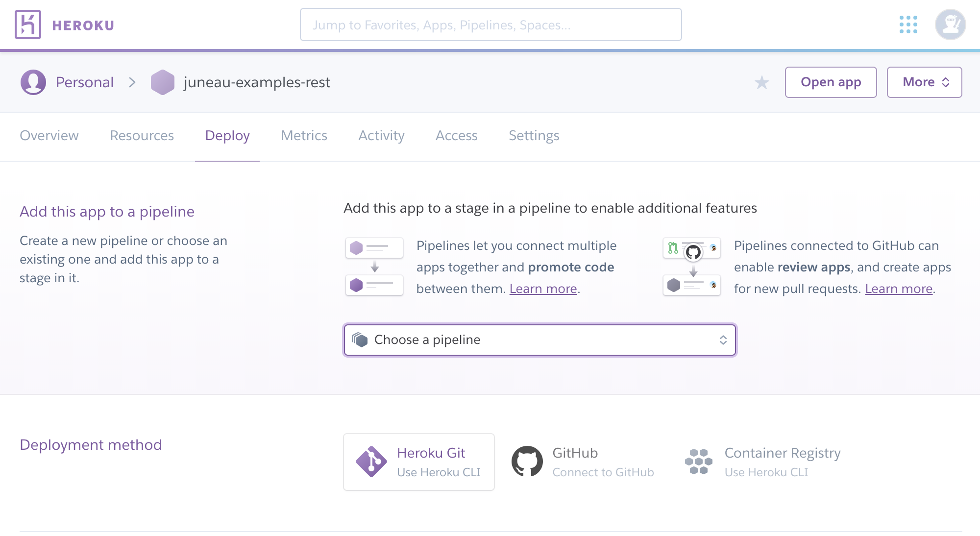Expand the Choose a pipeline dropdown

(x=539, y=340)
